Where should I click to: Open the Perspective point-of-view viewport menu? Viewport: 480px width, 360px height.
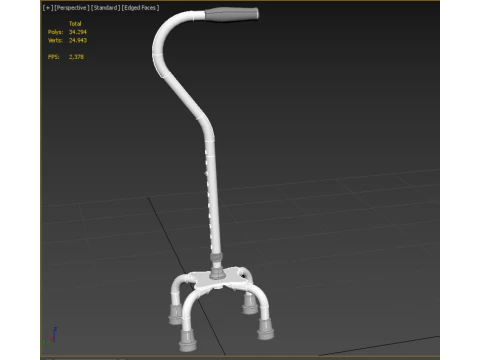[72, 8]
